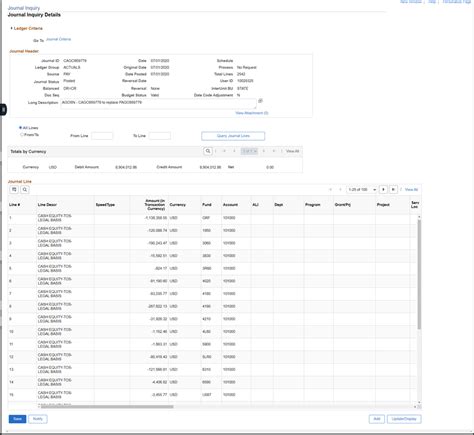Click the blue Save button
Viewport: 474px width, 435px height.
pyautogui.click(x=17, y=419)
